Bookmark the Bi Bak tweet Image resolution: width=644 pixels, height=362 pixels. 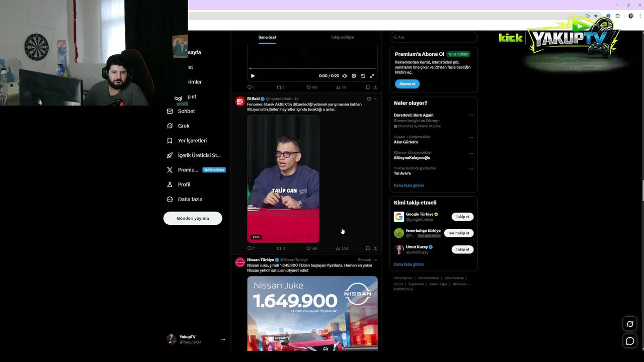pos(367,248)
